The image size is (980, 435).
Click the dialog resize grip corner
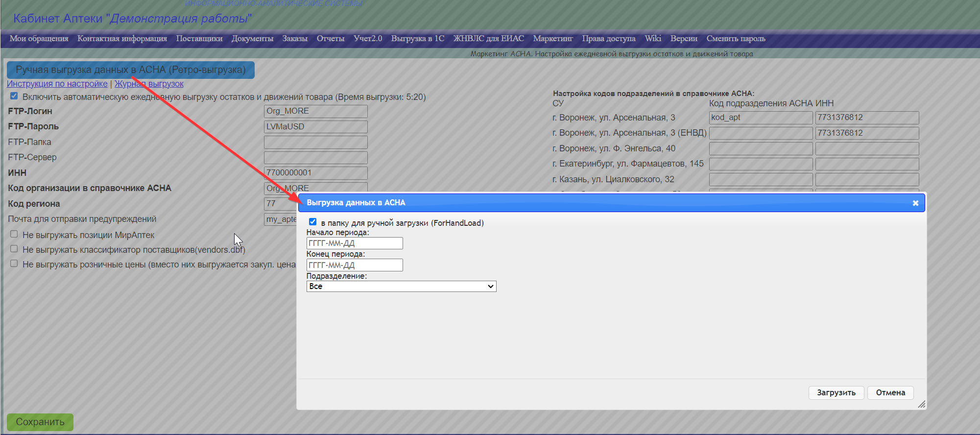pyautogui.click(x=921, y=404)
